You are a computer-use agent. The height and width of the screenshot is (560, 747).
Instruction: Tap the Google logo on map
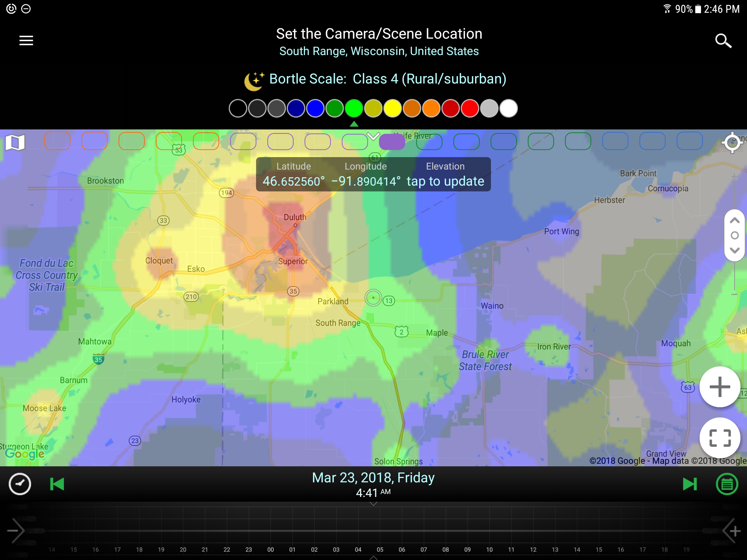24,454
